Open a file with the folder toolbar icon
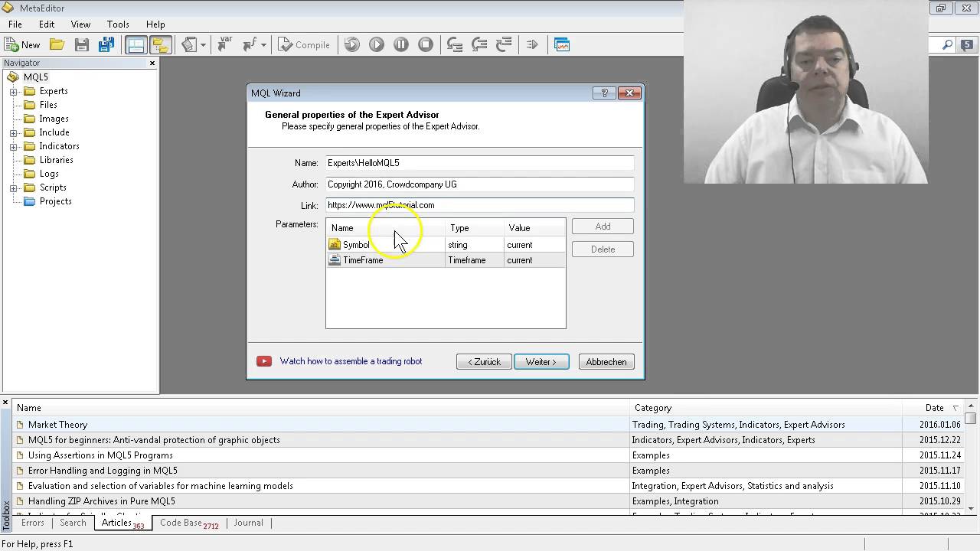 tap(57, 45)
